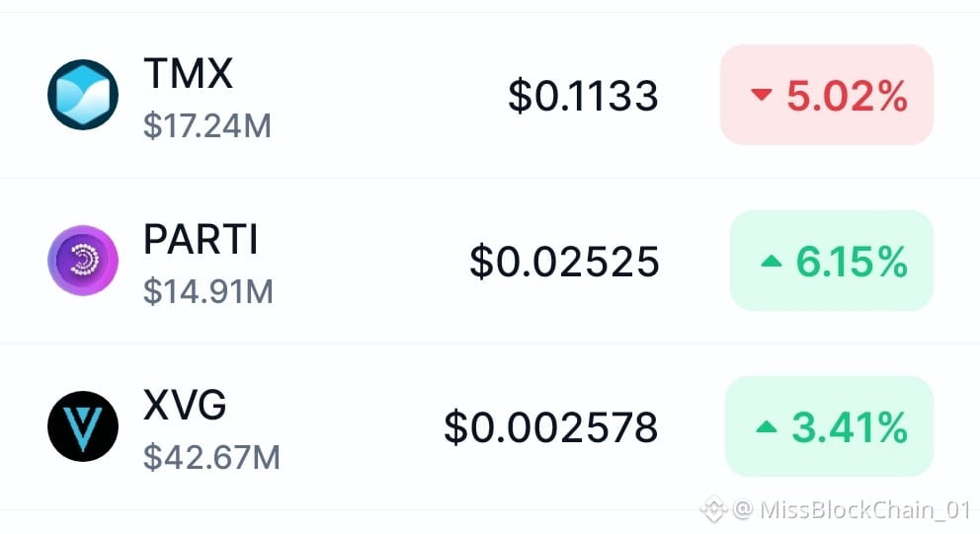Click the green up arrow beside 3.41%
980x534 pixels.
click(x=767, y=427)
